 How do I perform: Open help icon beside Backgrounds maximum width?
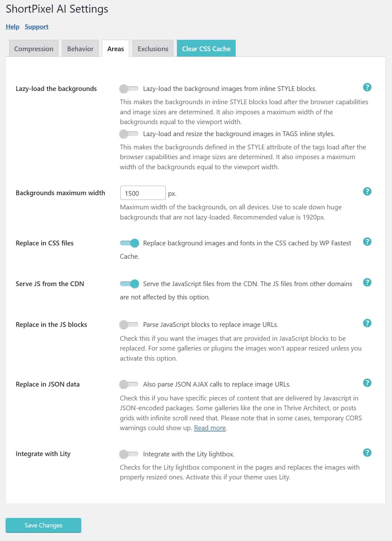367,191
